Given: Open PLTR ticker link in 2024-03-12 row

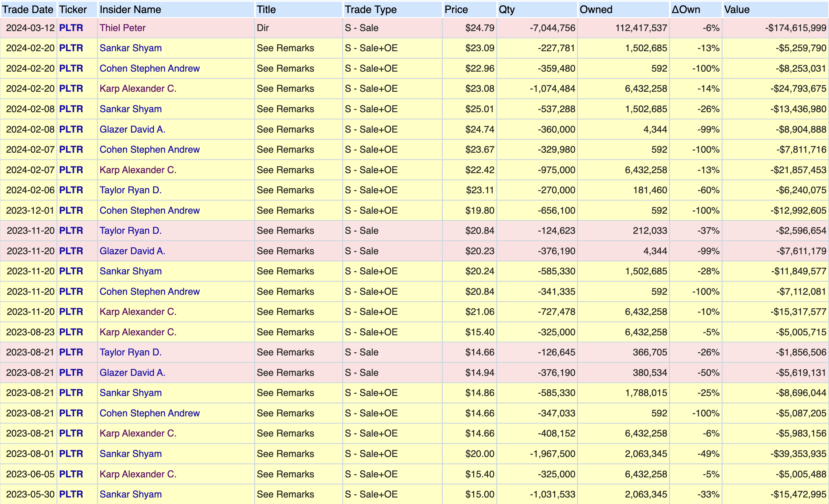Looking at the screenshot, I should click(x=71, y=28).
